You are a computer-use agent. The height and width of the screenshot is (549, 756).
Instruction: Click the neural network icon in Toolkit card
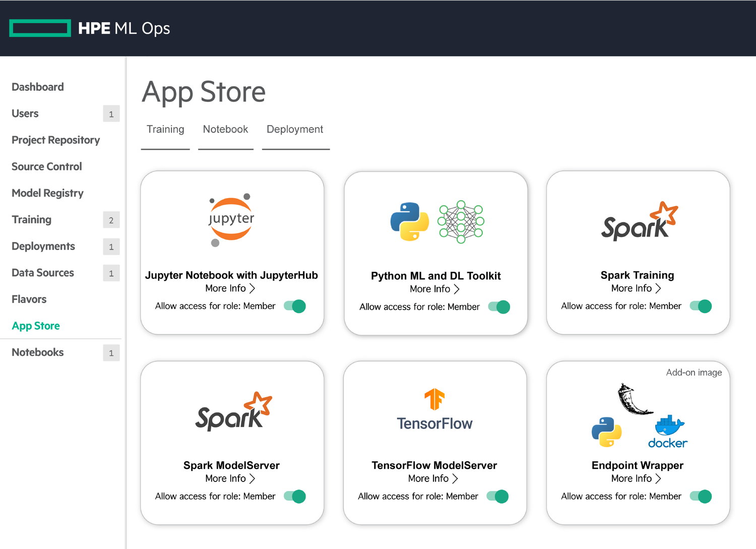point(461,222)
